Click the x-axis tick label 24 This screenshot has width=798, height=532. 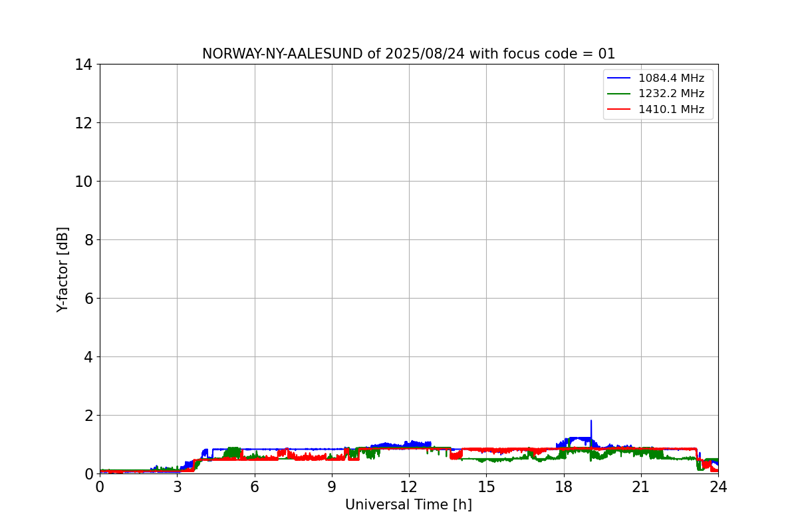(718, 487)
